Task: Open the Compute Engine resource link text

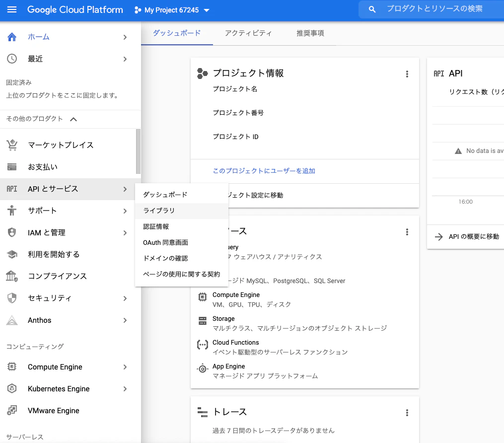Action: pos(236,295)
